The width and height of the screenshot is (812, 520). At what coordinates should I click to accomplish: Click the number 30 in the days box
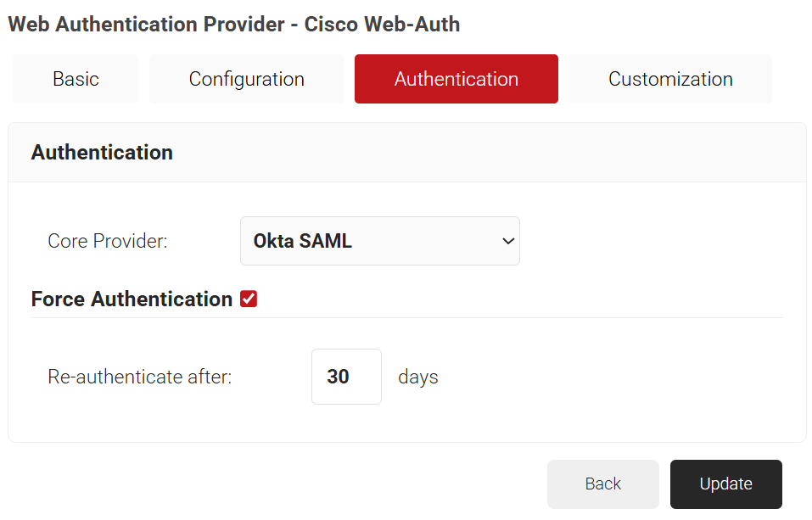(x=338, y=377)
